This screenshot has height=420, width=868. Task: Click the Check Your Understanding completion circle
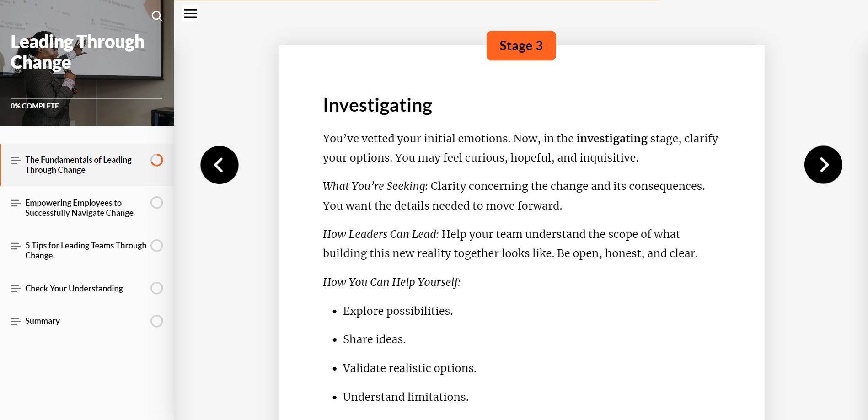(x=157, y=288)
